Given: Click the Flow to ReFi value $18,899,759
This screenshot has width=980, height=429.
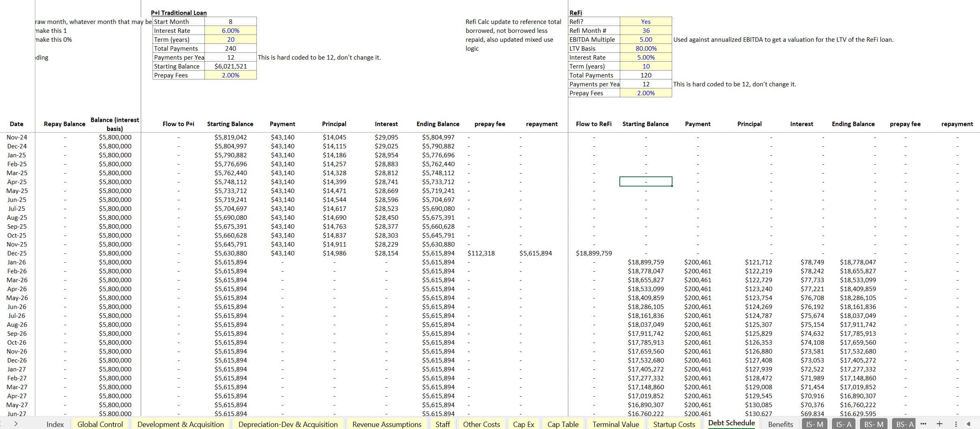Looking at the screenshot, I should tap(594, 253).
